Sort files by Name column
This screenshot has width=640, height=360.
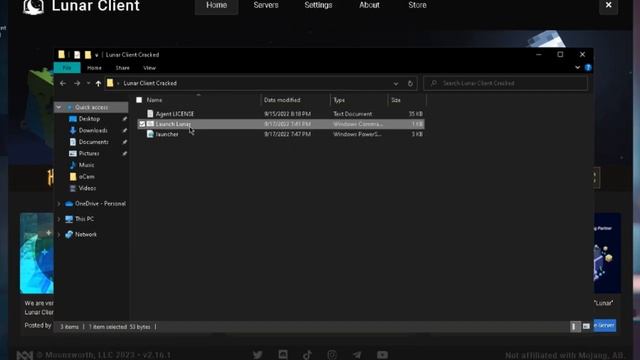point(154,100)
